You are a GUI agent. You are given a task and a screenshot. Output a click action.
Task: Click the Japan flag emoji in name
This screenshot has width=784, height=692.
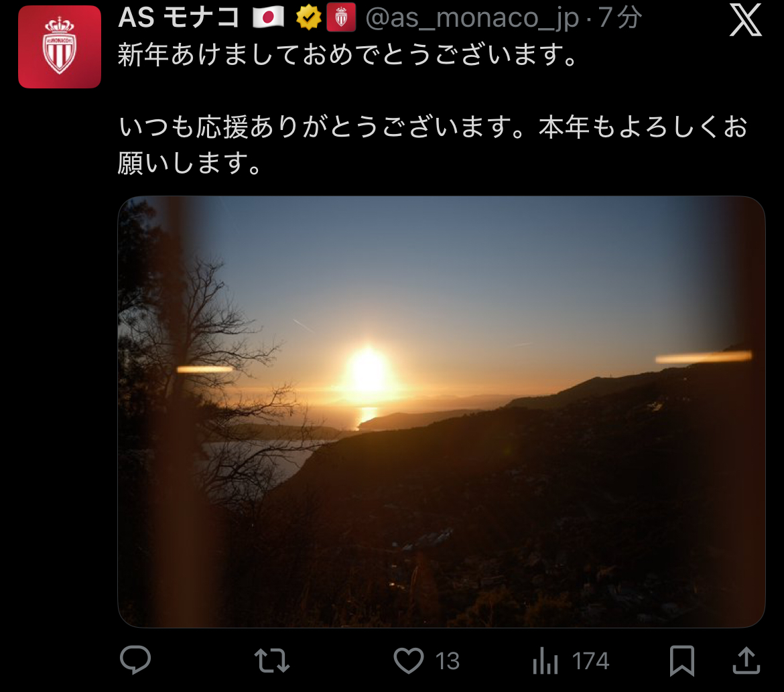268,17
